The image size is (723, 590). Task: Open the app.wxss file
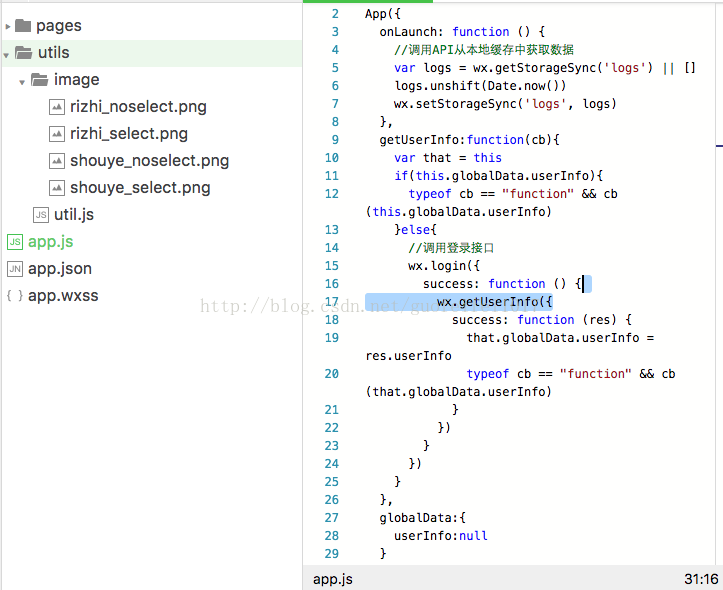click(63, 296)
